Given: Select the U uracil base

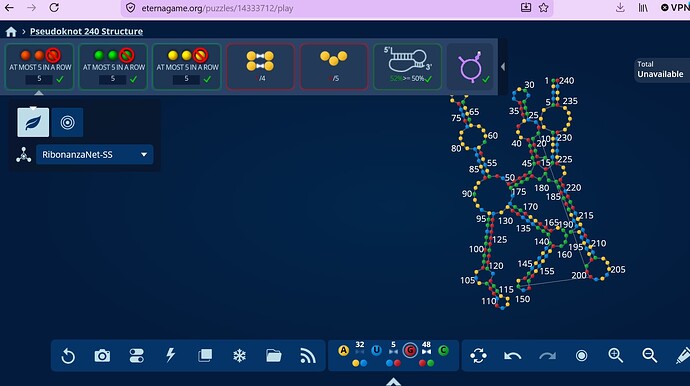Looking at the screenshot, I should pyautogui.click(x=376, y=350).
